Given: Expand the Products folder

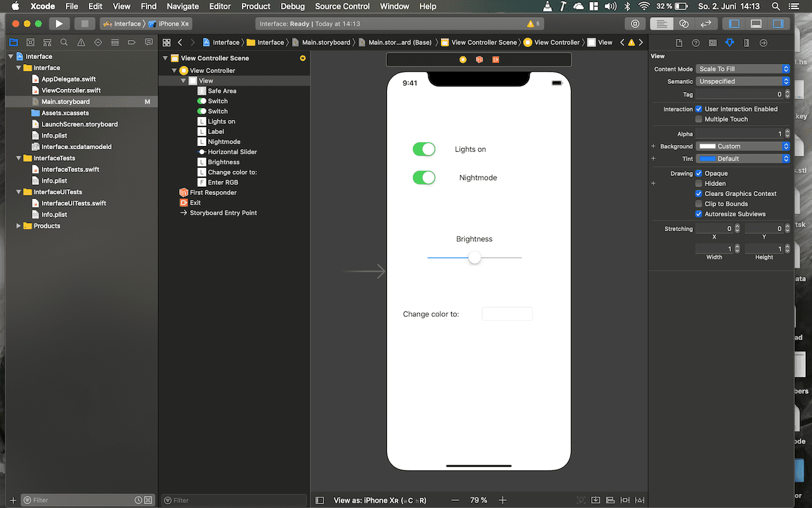Looking at the screenshot, I should tap(18, 226).
